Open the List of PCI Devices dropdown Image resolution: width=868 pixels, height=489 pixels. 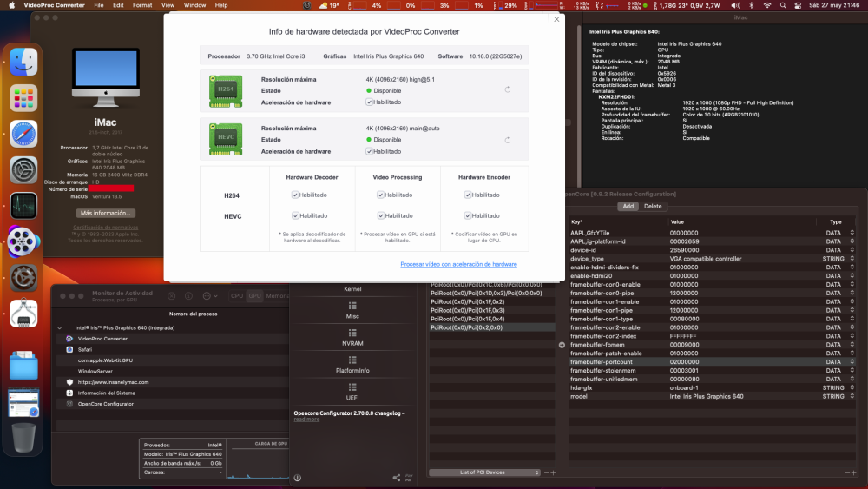(x=484, y=472)
